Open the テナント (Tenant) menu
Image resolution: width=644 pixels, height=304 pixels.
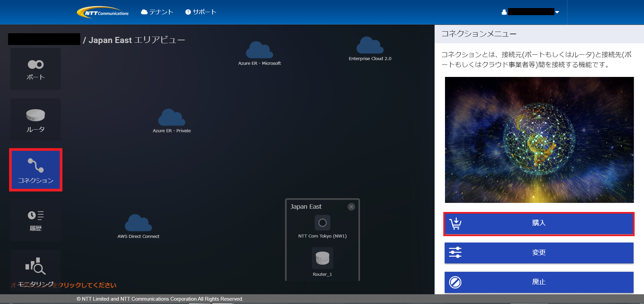[x=157, y=12]
